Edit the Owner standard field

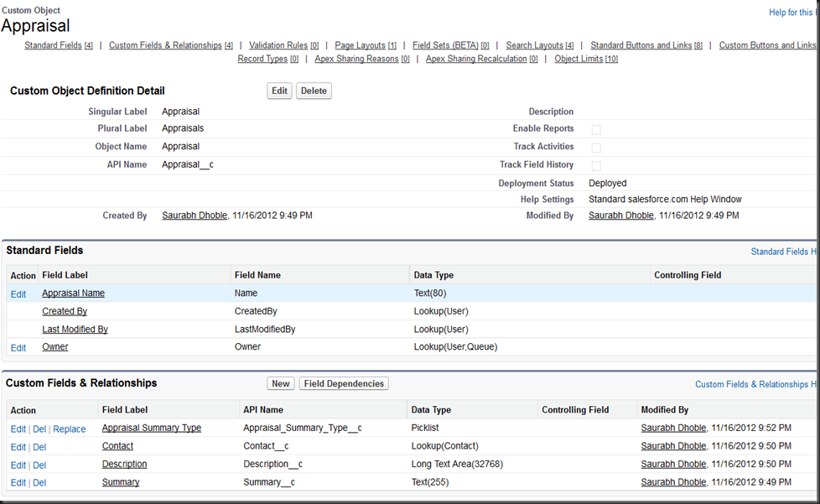[18, 348]
